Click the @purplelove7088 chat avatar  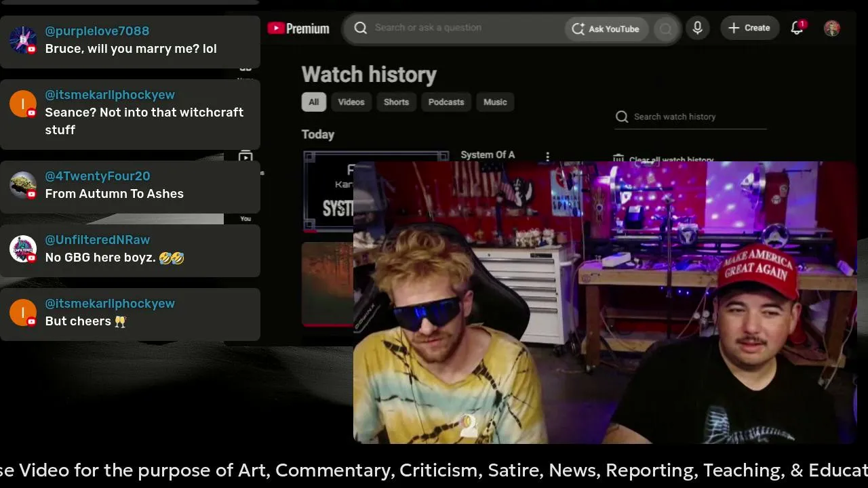pyautogui.click(x=23, y=40)
